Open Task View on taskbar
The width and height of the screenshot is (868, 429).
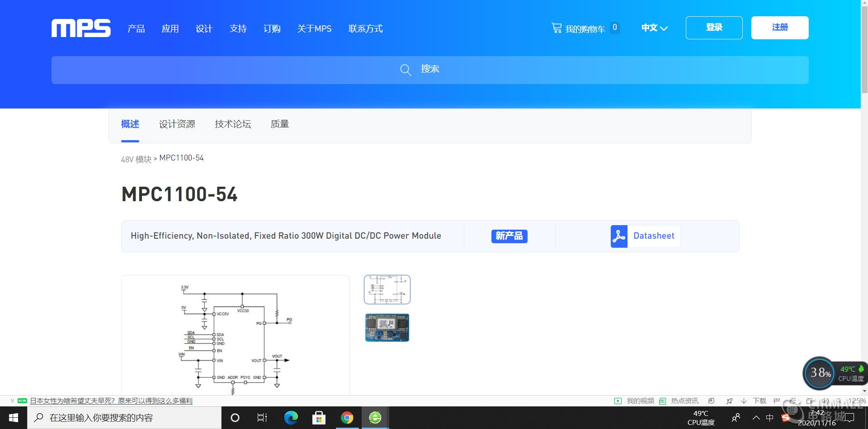[262, 418]
